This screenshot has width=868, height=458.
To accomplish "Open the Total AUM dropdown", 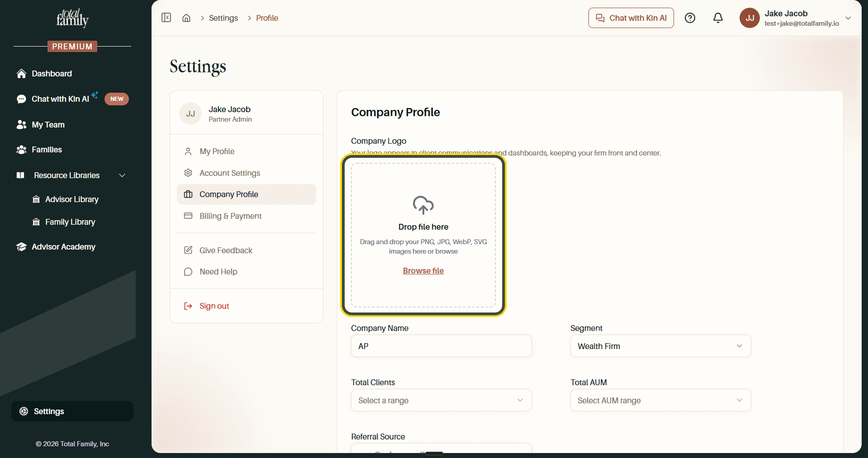I will coord(660,401).
